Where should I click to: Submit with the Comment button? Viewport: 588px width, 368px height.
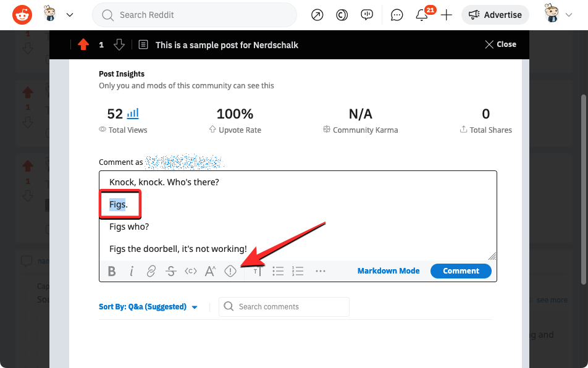click(x=461, y=271)
